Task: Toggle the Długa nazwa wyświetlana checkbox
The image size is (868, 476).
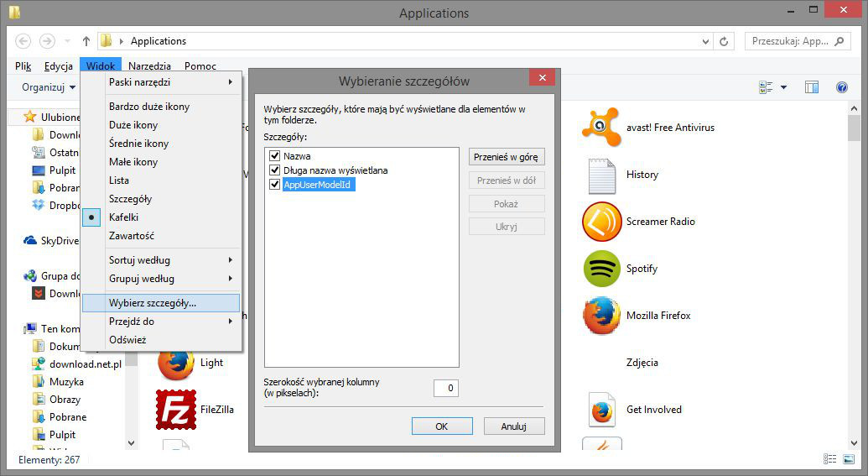Action: pos(274,170)
